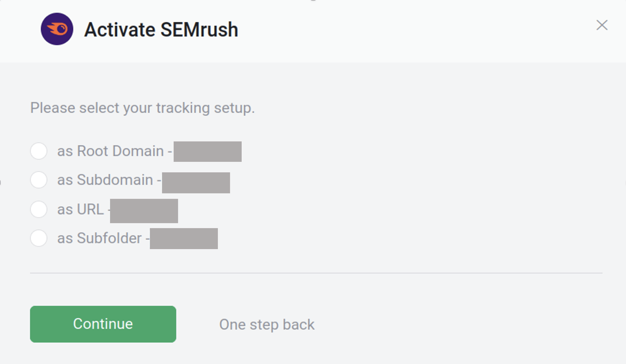Viewport: 626px width, 364px height.
Task: Click the as Subfolder label text
Action: [99, 238]
